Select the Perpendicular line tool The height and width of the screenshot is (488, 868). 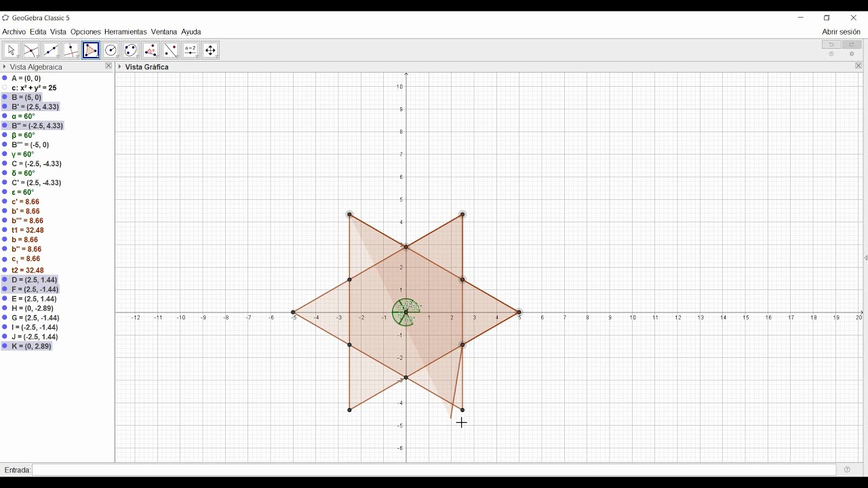tap(71, 50)
